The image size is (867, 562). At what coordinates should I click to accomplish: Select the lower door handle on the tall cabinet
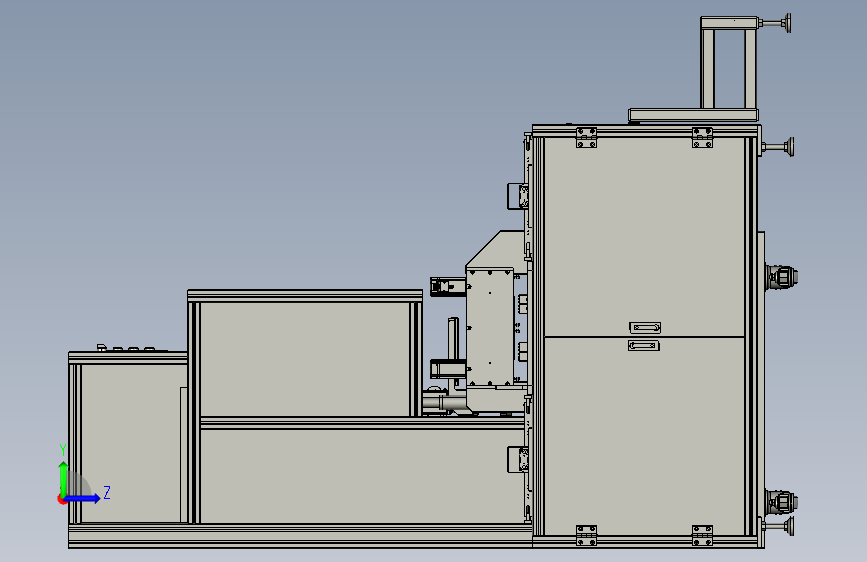point(644,346)
